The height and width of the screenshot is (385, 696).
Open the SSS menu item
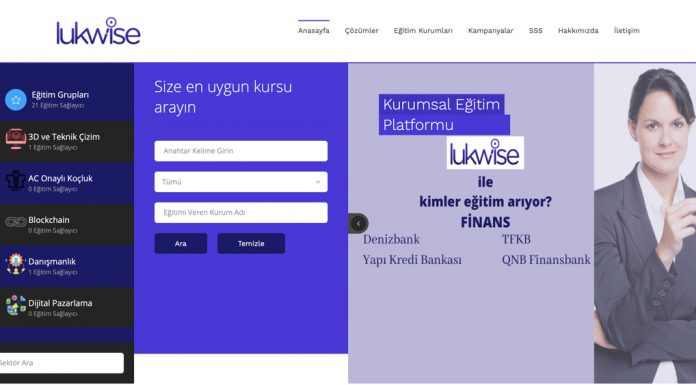click(535, 31)
